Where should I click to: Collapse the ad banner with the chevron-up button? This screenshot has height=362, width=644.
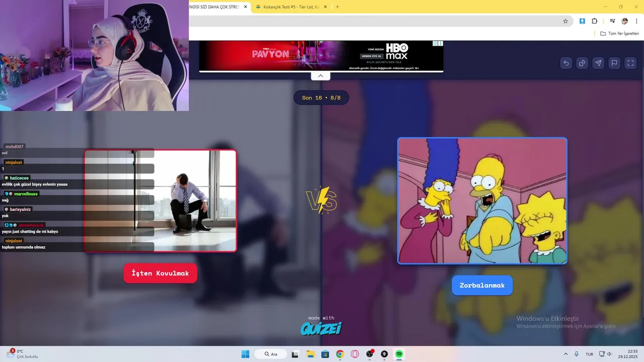(320, 76)
